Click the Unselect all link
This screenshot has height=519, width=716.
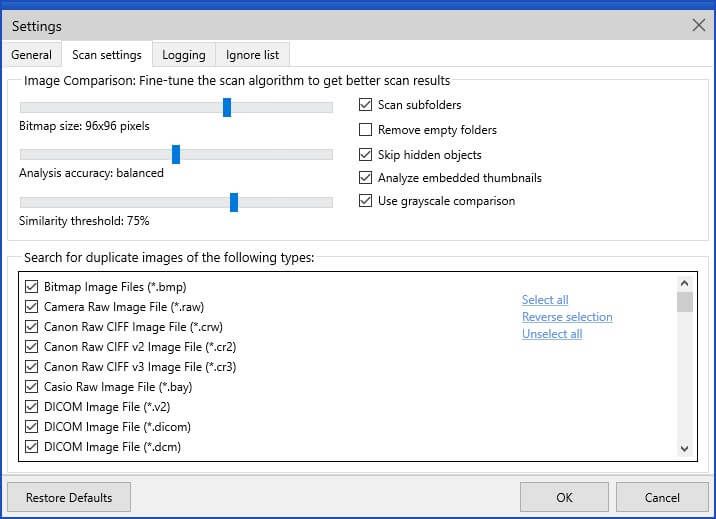552,334
